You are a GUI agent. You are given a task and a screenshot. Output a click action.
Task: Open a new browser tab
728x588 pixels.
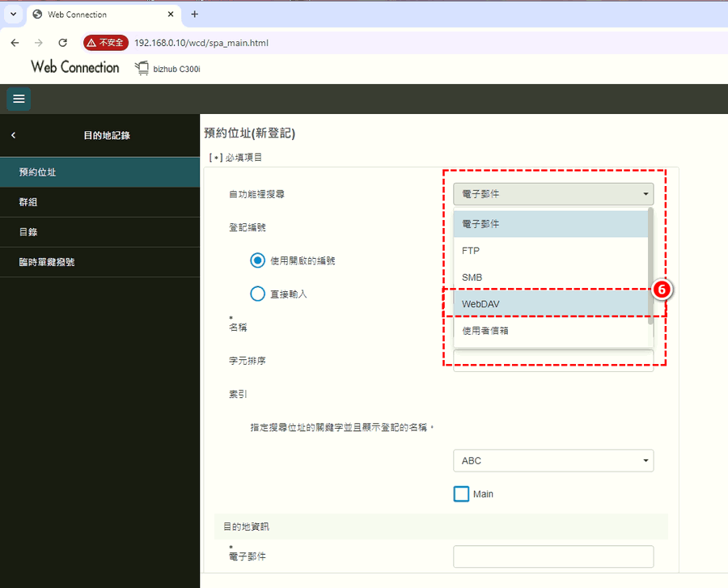[x=194, y=14]
